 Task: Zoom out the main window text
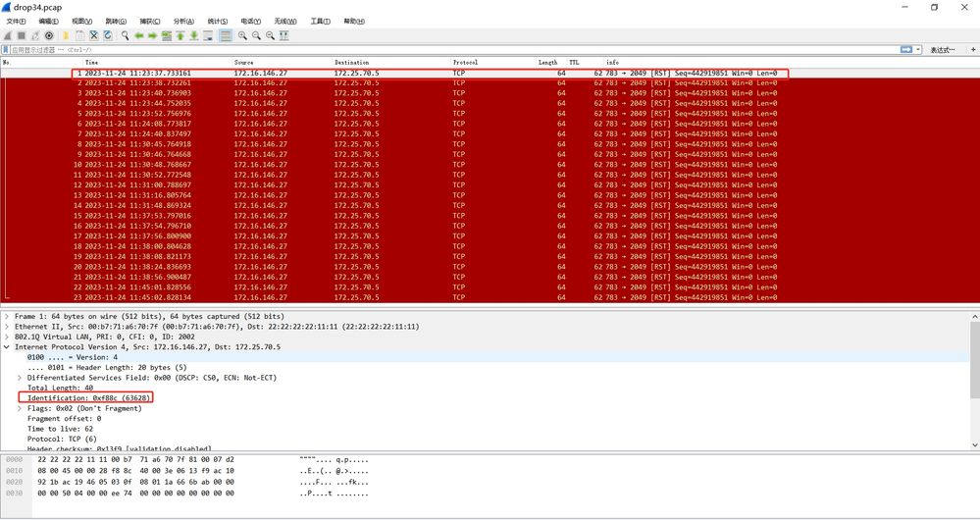(x=256, y=35)
